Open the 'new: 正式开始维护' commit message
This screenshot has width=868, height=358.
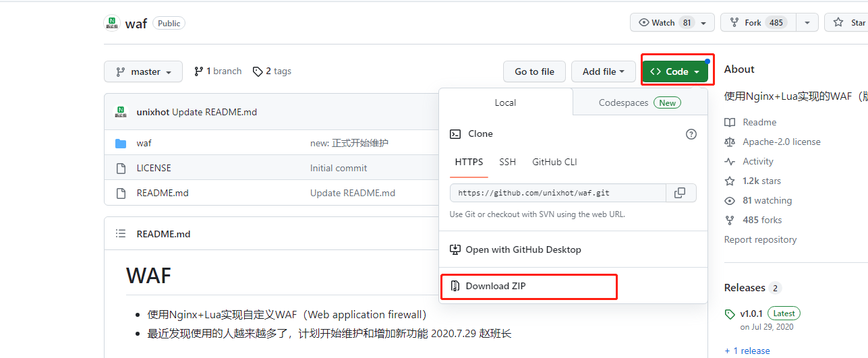349,143
